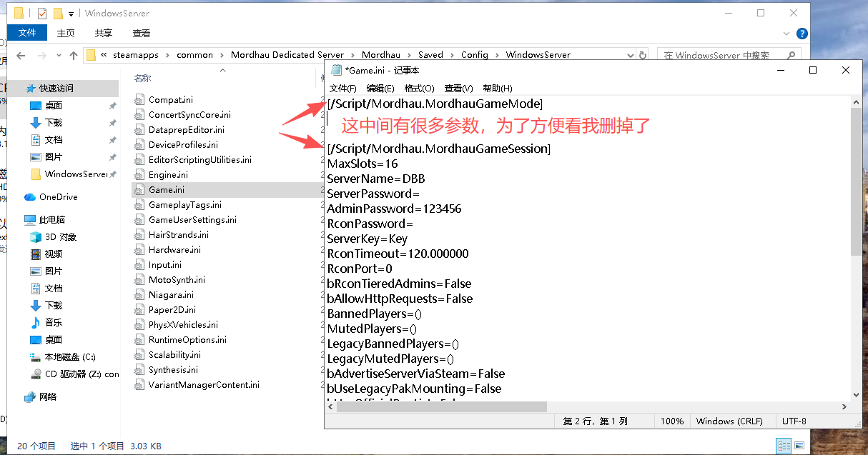Image resolution: width=868 pixels, height=455 pixels.
Task: Click 'common' in the address breadcrumb
Action: 194,55
